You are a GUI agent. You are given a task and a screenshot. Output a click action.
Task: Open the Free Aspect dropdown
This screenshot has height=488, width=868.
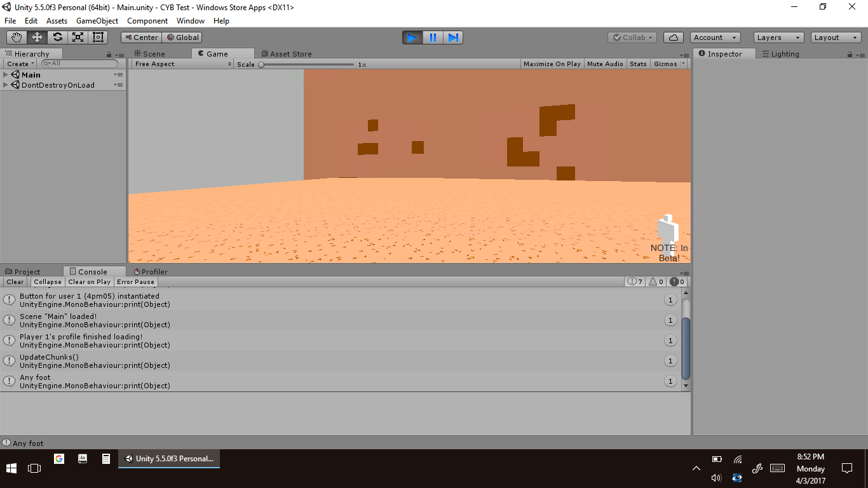(183, 64)
